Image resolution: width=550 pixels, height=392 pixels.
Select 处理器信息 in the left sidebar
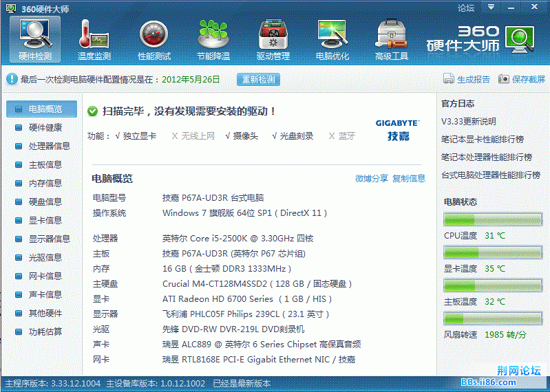coord(49,146)
